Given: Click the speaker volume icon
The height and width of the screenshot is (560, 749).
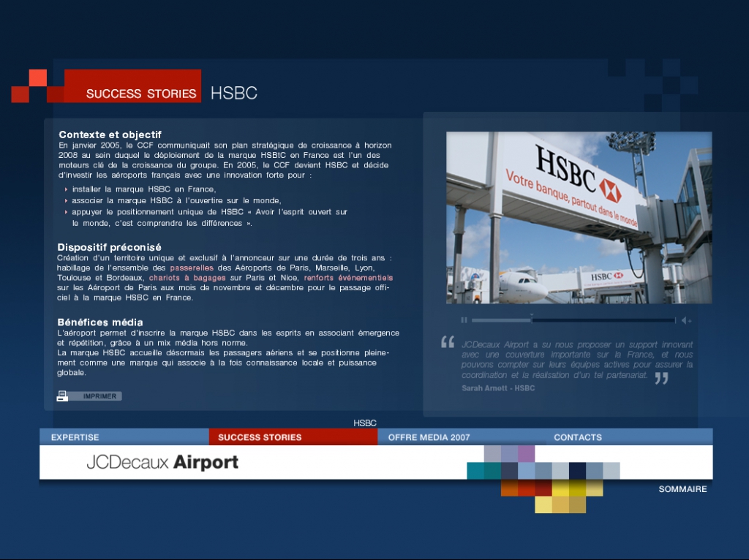Looking at the screenshot, I should (686, 320).
